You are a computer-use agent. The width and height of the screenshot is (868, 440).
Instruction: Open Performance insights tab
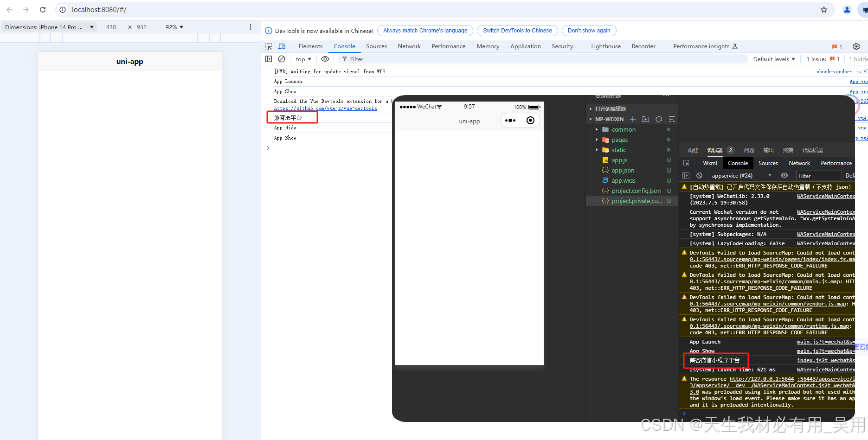[x=705, y=46]
